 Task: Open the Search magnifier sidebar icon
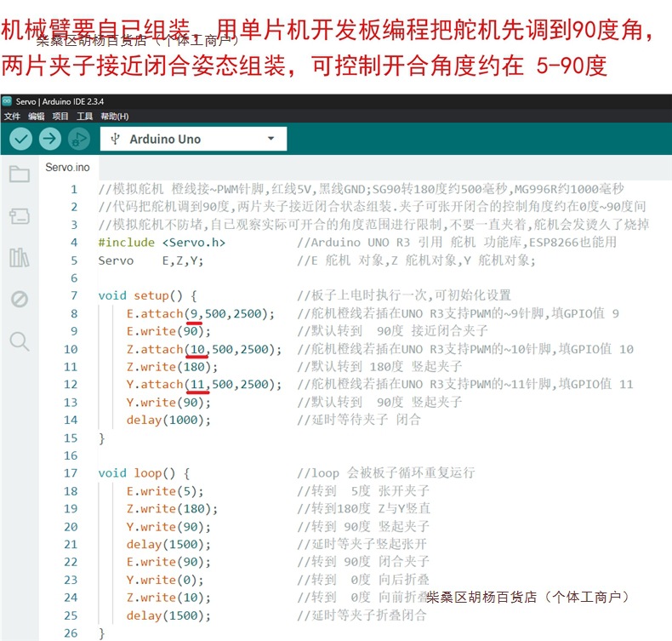click(x=20, y=341)
